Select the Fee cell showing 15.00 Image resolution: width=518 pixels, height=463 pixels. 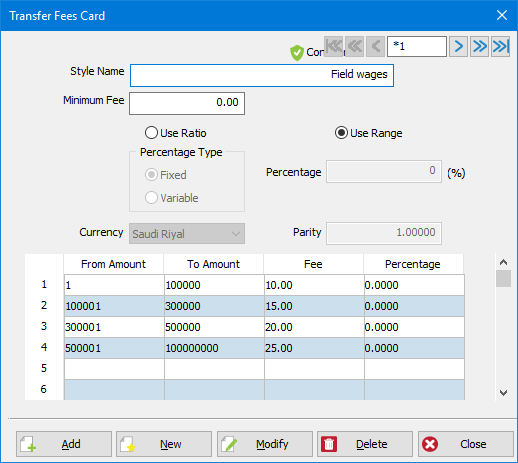tap(314, 306)
